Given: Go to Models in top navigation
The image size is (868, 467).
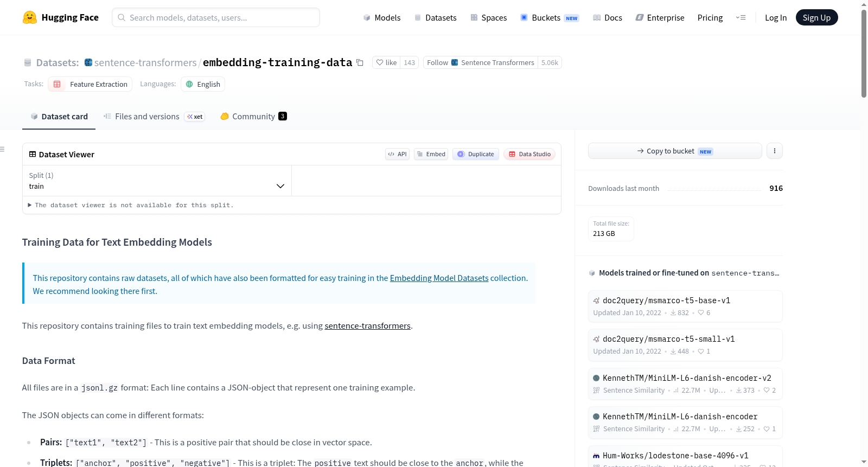Looking at the screenshot, I should click(382, 17).
